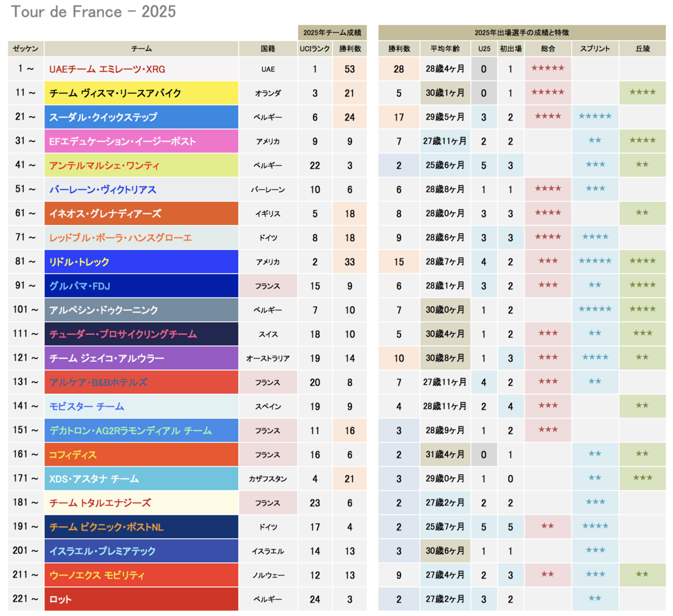Screen dimensions: 673x616
Task: Select アンテルマルシェ average age '25歳6ヶ月'
Action: pyautogui.click(x=445, y=166)
